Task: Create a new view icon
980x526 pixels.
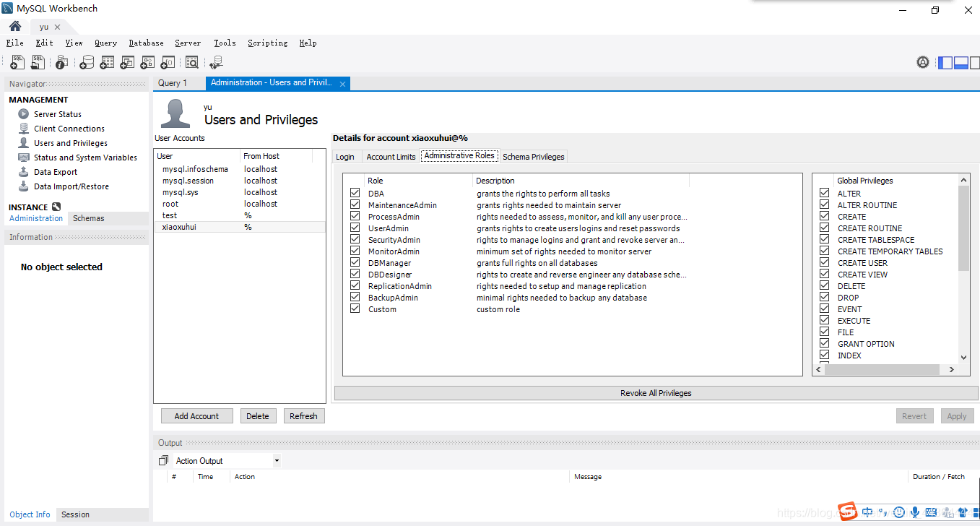Action: click(x=127, y=63)
